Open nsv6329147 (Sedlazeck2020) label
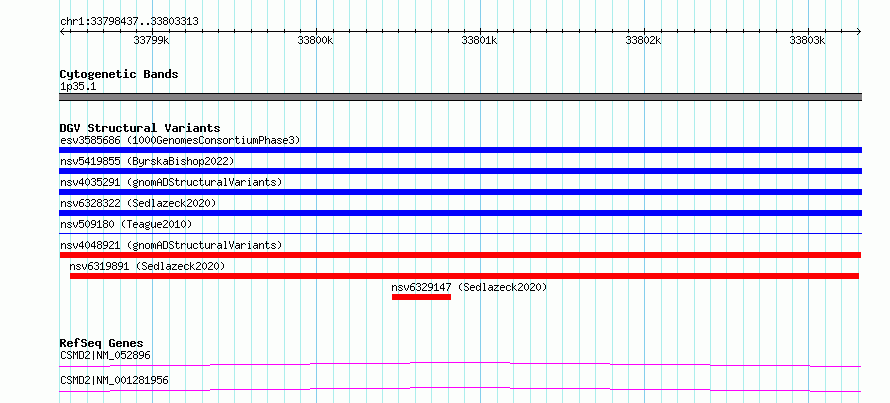 click(x=469, y=287)
